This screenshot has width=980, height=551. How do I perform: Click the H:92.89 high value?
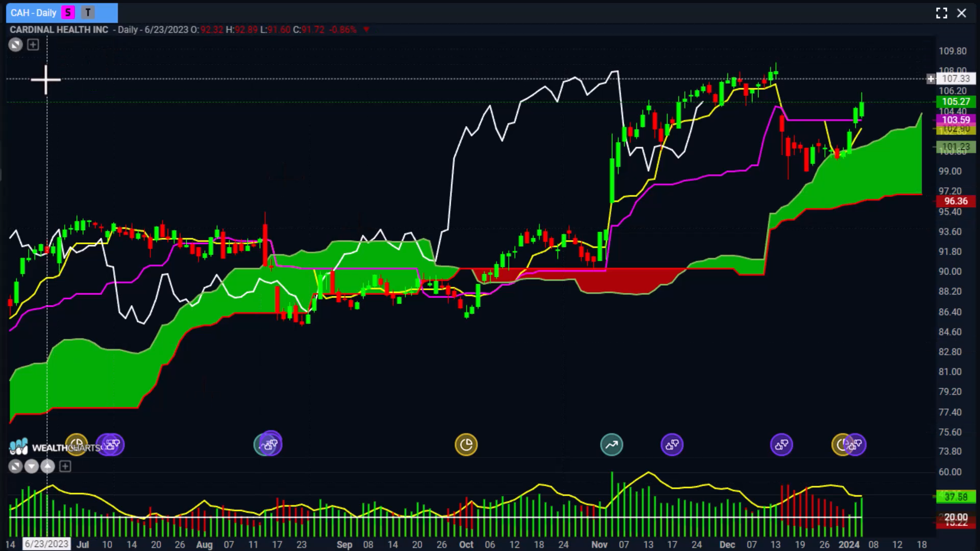pos(242,30)
